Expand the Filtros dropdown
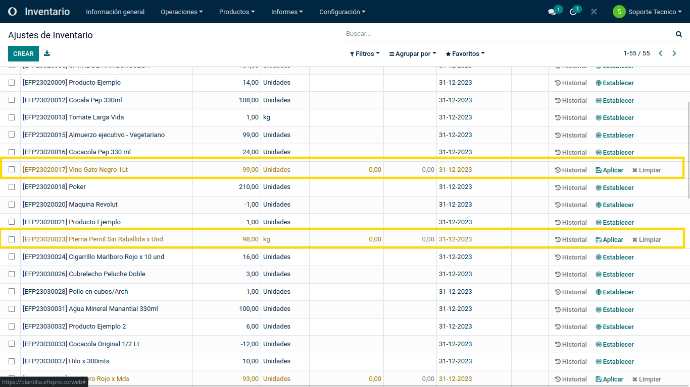The image size is (690, 387). (364, 54)
